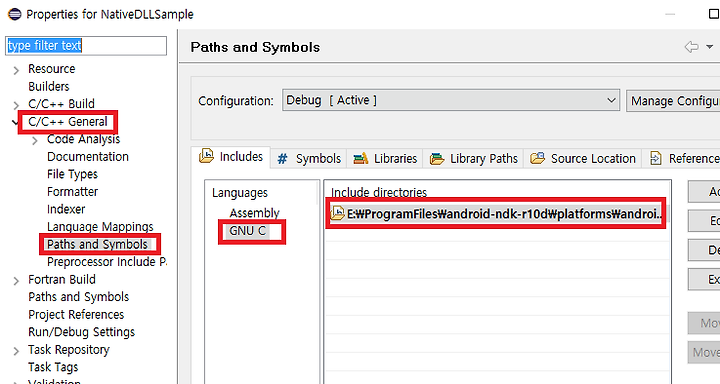The width and height of the screenshot is (720, 384).
Task: Open the Task Tags page
Action: coord(53,367)
